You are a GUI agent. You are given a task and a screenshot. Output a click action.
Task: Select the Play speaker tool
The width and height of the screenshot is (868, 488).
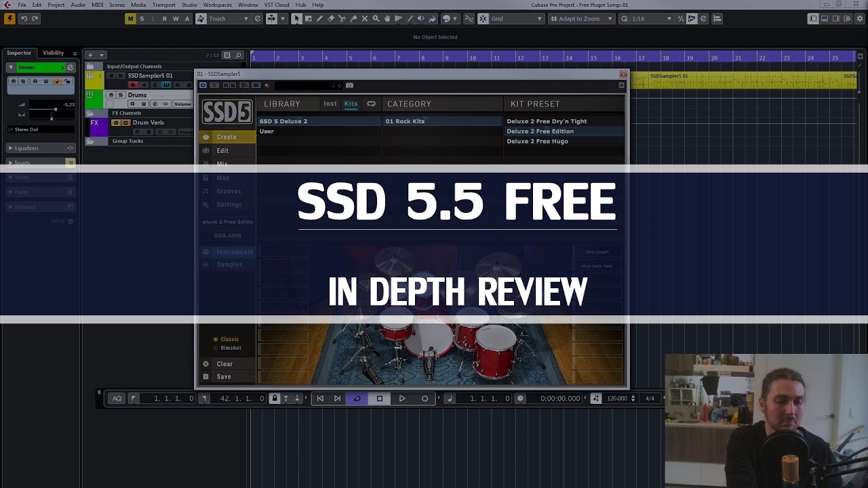(x=421, y=18)
